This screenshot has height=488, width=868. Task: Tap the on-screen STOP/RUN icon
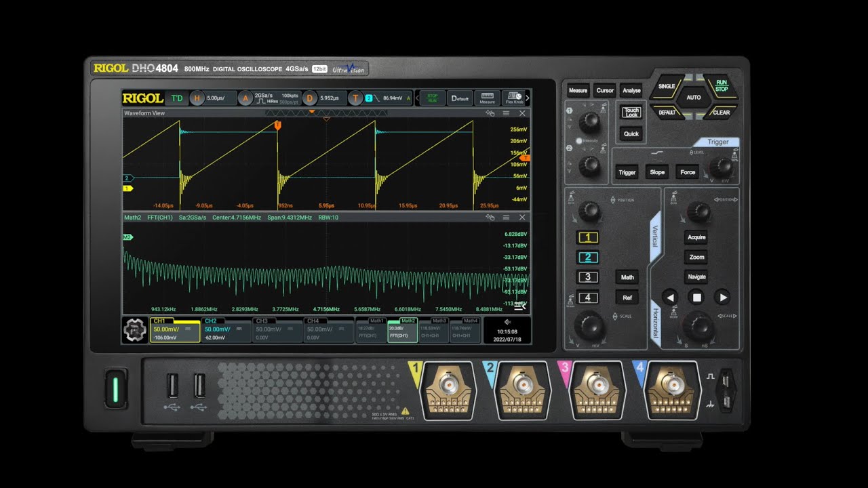432,98
